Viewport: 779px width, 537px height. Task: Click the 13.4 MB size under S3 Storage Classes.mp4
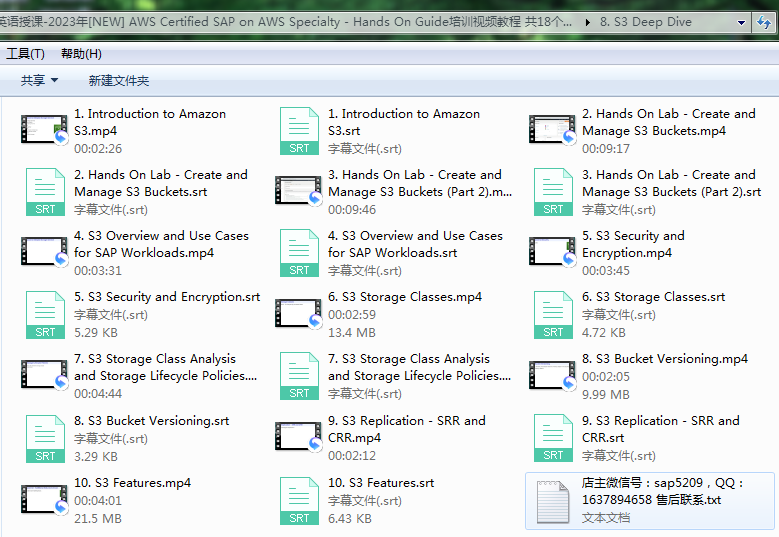(352, 333)
